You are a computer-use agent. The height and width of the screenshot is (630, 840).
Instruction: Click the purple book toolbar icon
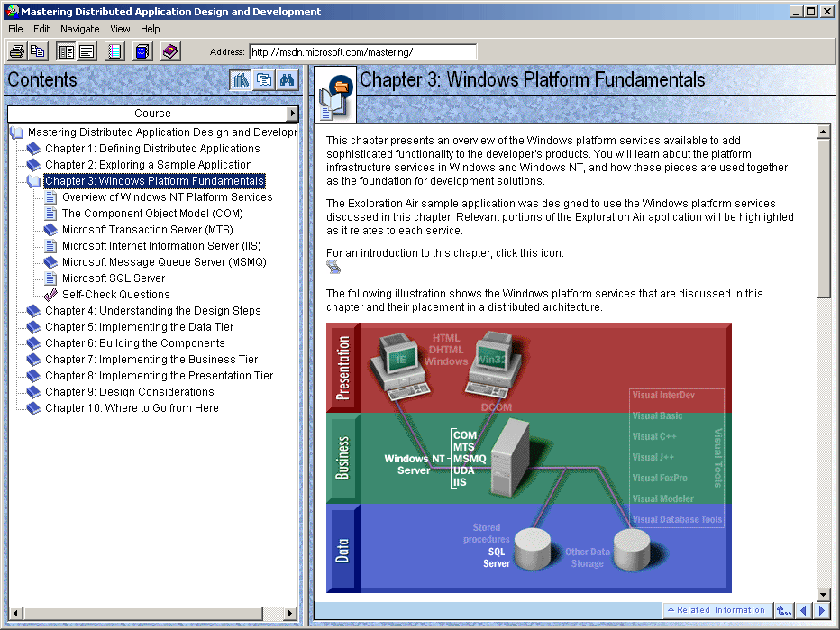170,52
